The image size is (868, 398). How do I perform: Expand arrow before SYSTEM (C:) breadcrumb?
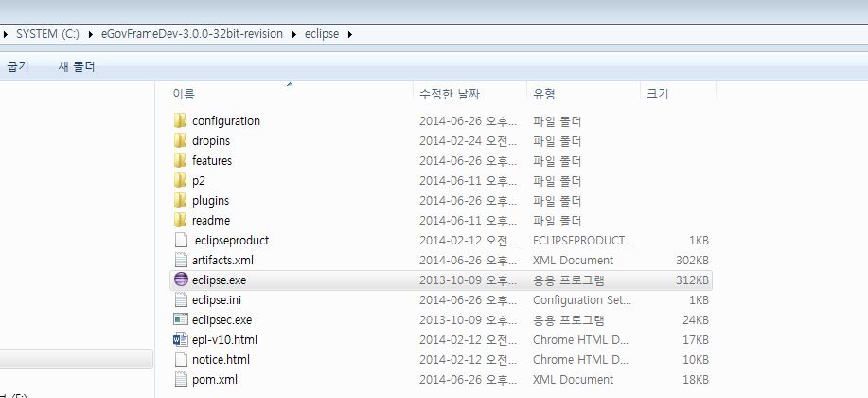point(7,35)
